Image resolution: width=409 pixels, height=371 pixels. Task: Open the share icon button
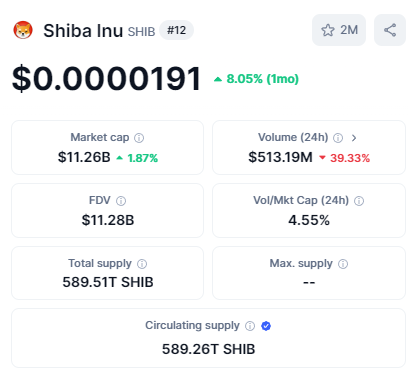390,30
